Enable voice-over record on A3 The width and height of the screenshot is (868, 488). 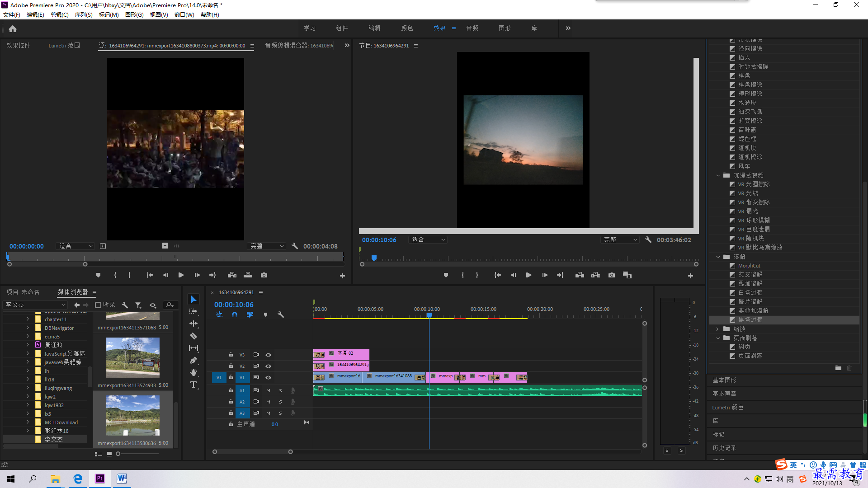tap(292, 413)
